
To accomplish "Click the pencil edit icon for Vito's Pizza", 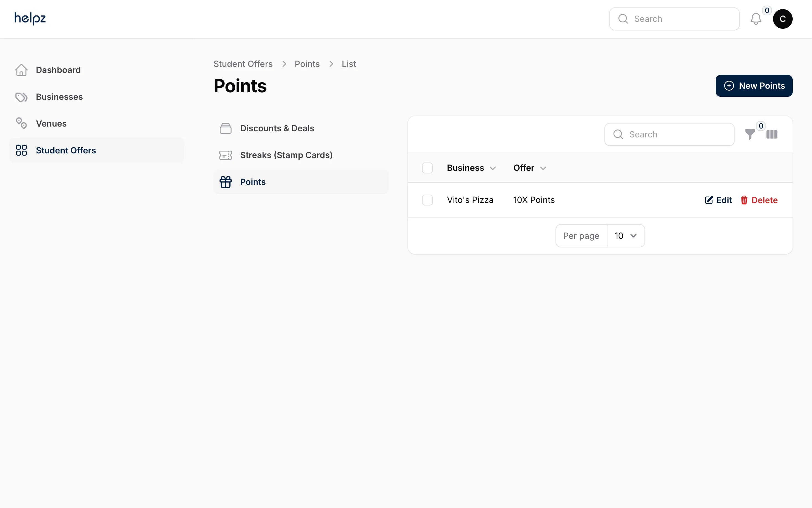I will click(x=709, y=200).
